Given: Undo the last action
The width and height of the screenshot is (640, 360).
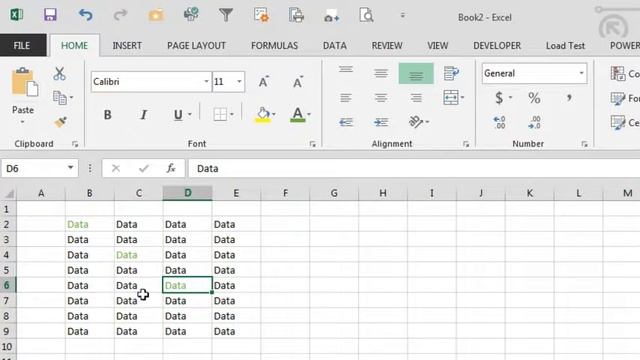Looking at the screenshot, I should pyautogui.click(x=85, y=16).
